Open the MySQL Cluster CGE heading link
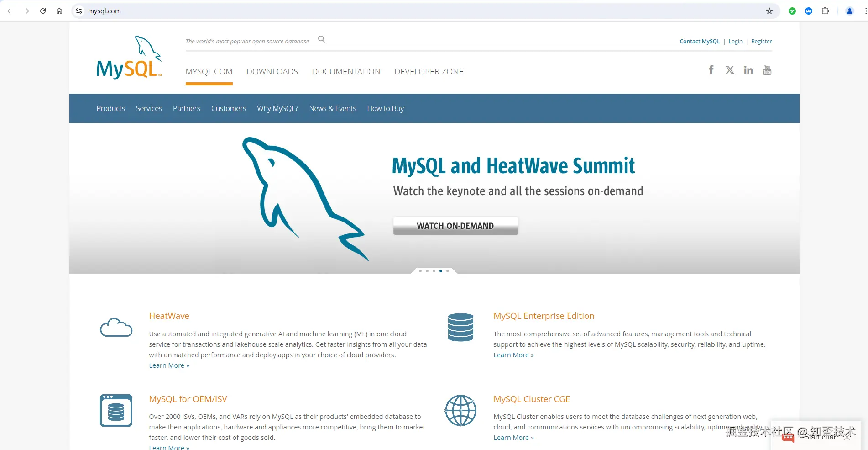Viewport: 868px width, 450px height. [x=532, y=399]
